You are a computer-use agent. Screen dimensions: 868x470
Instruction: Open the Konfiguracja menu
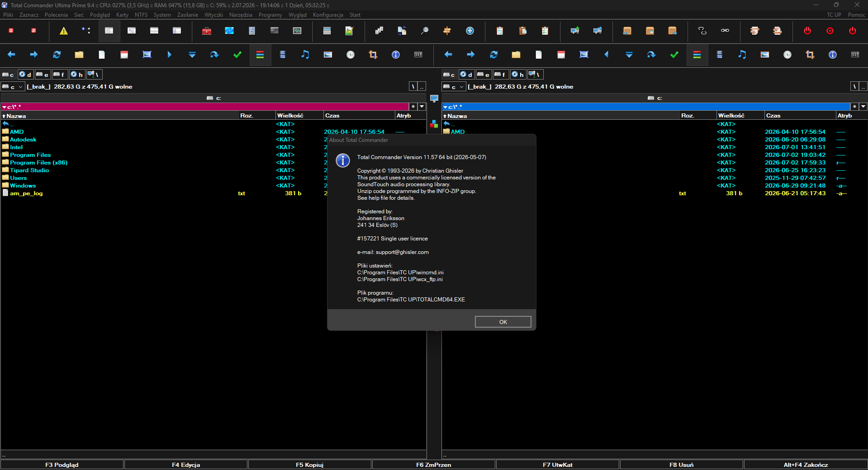328,15
